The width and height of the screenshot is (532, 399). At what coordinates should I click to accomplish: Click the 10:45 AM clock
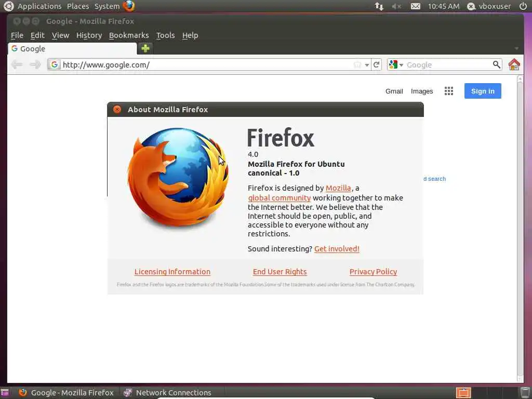pos(444,6)
